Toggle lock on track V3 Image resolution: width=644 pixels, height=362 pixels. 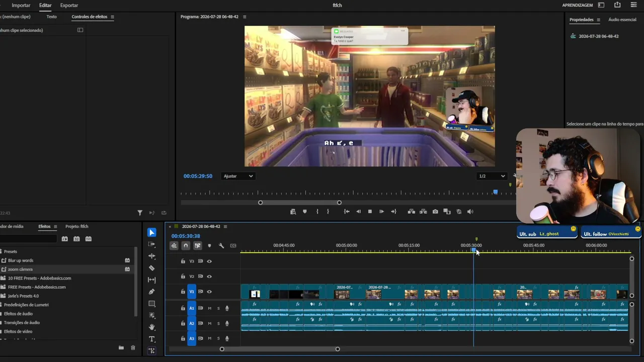click(x=183, y=261)
